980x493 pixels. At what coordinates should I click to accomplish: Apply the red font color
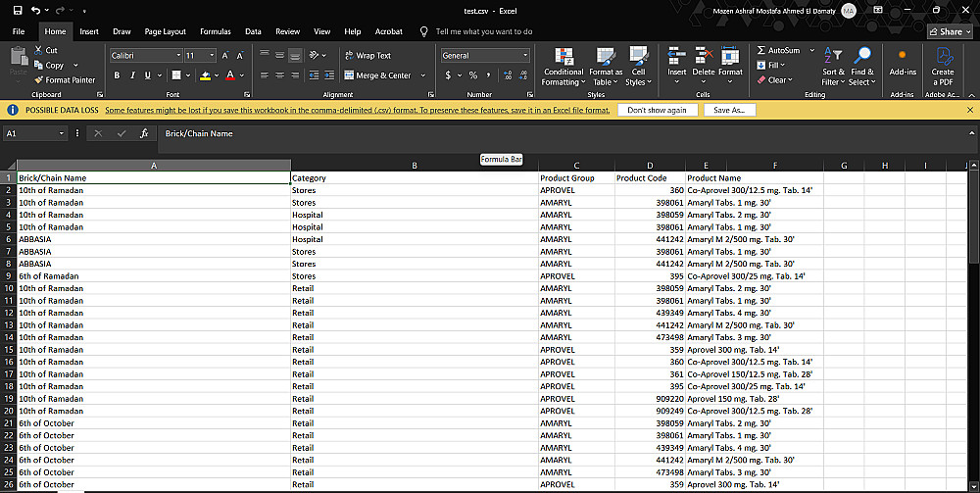(x=230, y=75)
